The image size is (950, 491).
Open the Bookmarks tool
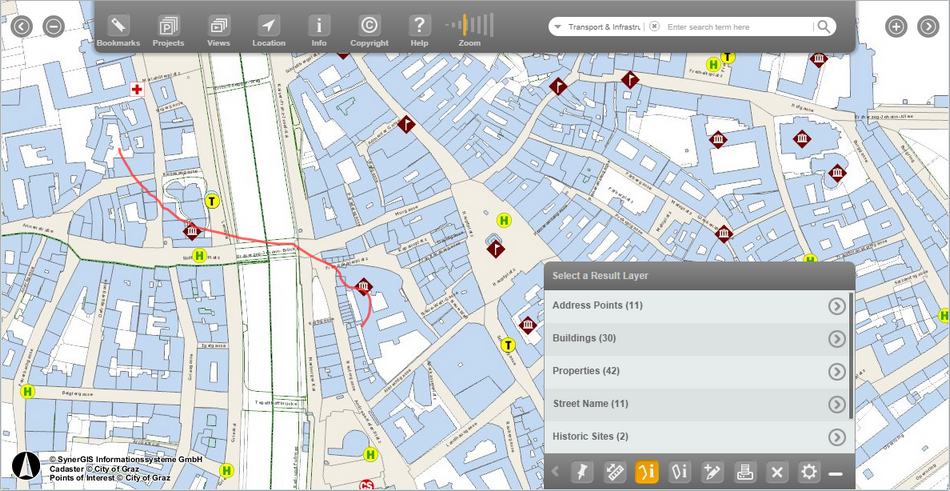click(118, 31)
